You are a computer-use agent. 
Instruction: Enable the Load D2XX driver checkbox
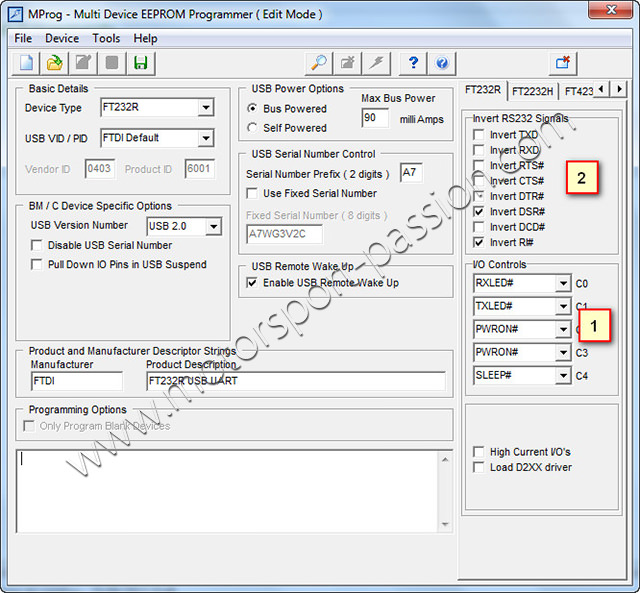(x=478, y=467)
